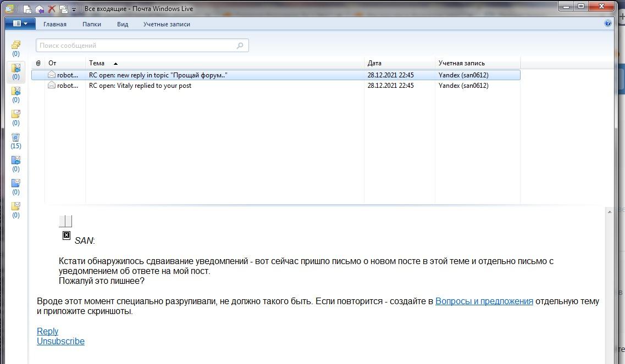Open the Вопросы и предложения link
The width and height of the screenshot is (625, 364).
tap(484, 301)
